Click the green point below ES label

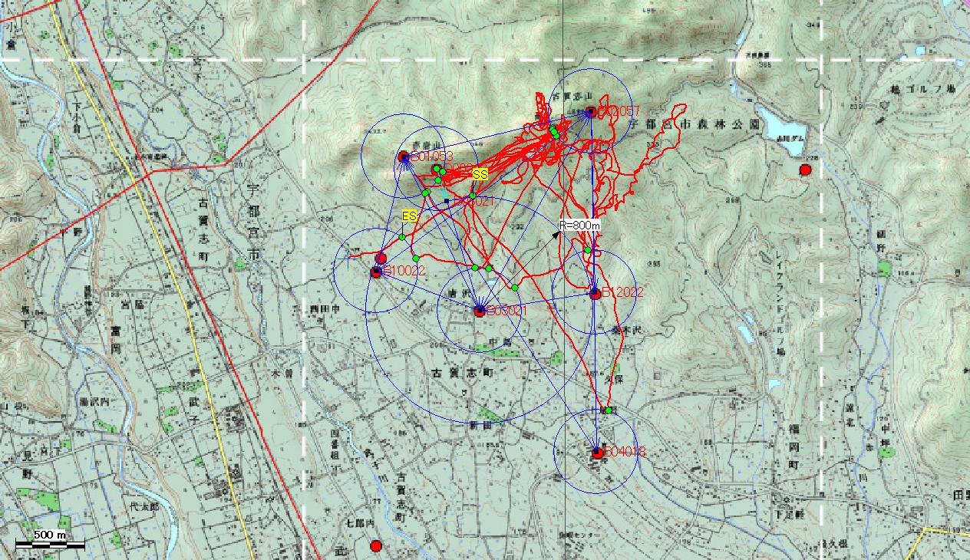point(401,237)
